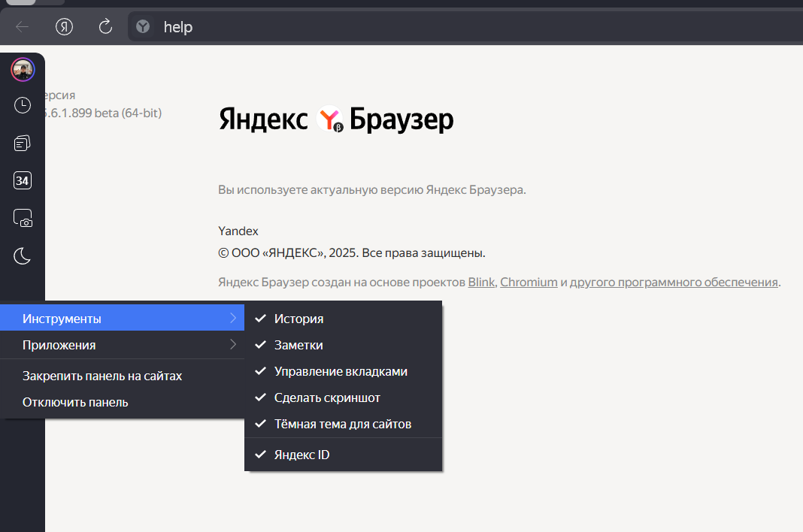Uncheck Сделать скриншот option
The height and width of the screenshot is (532, 803).
point(343,397)
